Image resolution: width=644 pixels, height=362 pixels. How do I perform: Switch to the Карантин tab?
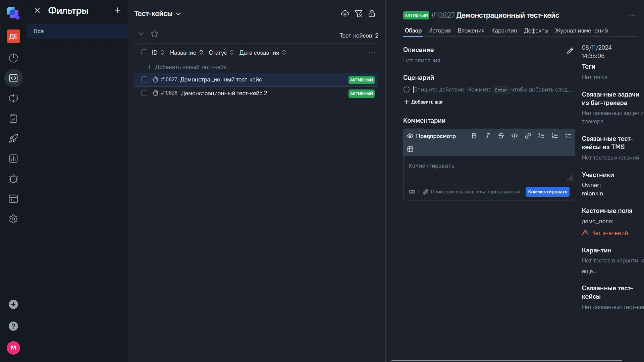(504, 31)
